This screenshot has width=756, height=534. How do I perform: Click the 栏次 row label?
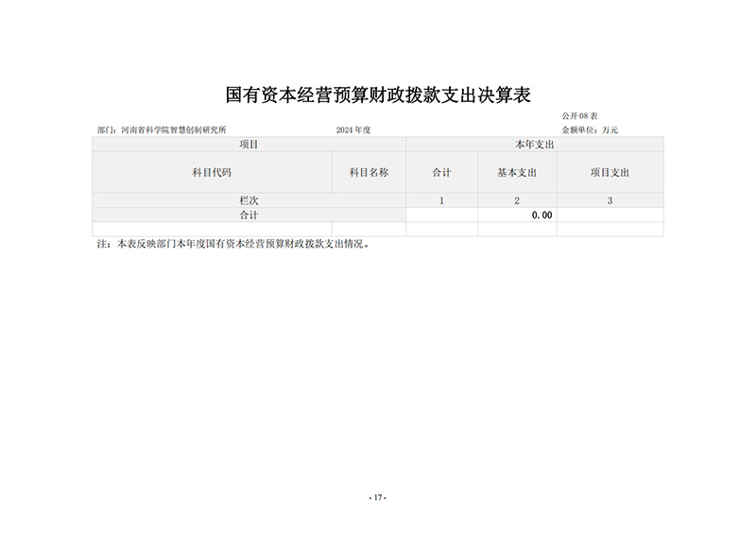point(249,200)
